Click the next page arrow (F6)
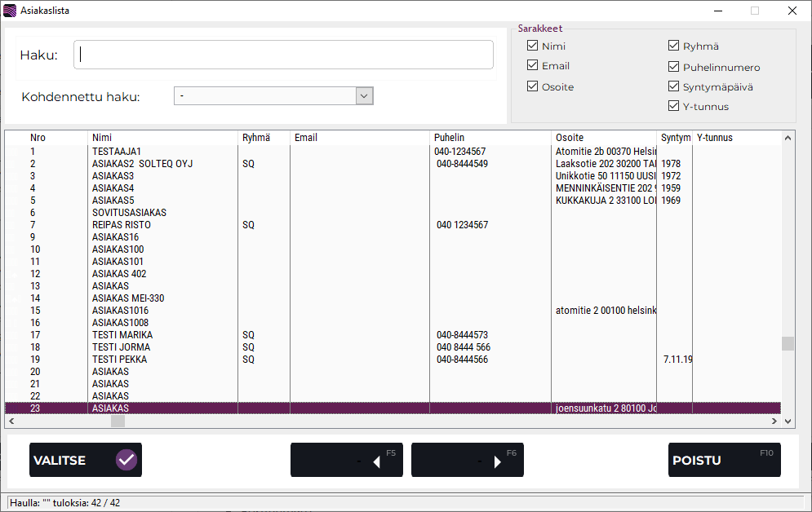The width and height of the screenshot is (812, 512). [498, 461]
